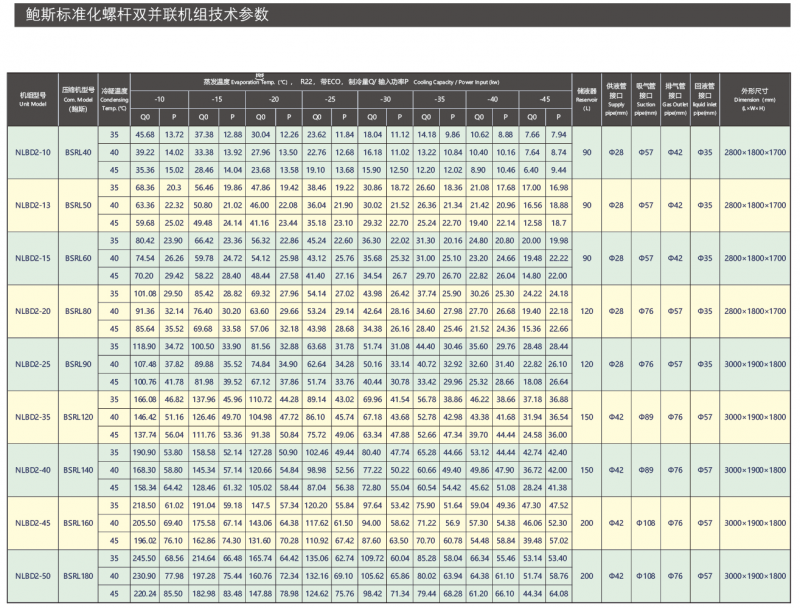Click the value 220.24 in the last row

[x=145, y=594]
